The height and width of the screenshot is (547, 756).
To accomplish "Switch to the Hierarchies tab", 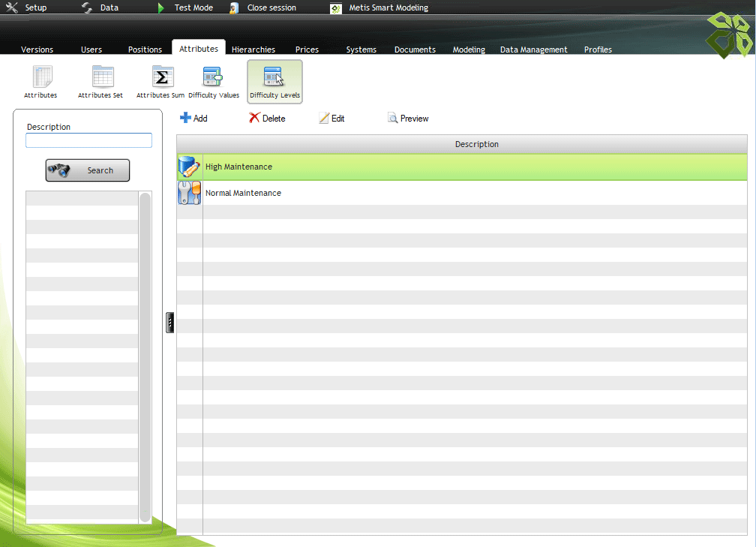I will point(253,50).
